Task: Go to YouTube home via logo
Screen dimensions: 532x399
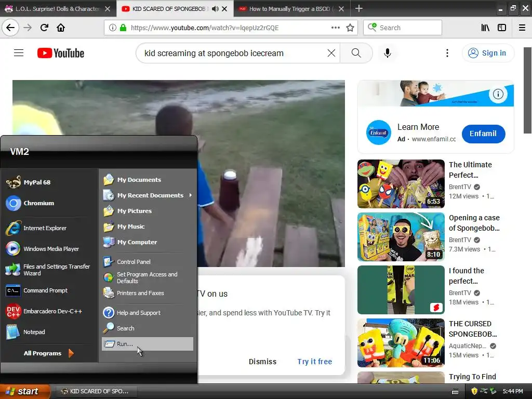Action: pos(61,54)
